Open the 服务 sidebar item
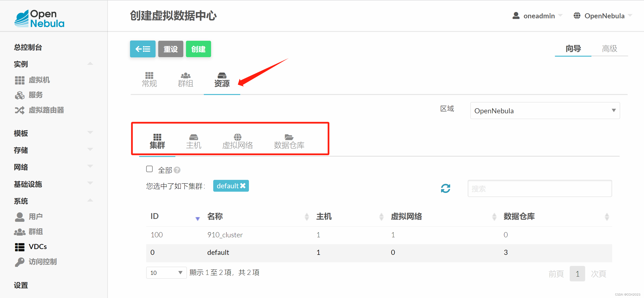The height and width of the screenshot is (298, 644). pos(35,95)
